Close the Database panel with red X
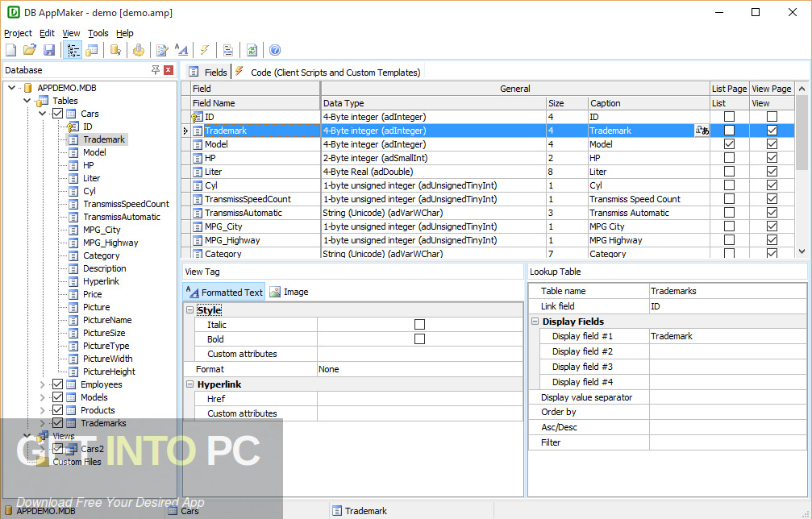Screen dimensions: 812x519 [x=169, y=70]
